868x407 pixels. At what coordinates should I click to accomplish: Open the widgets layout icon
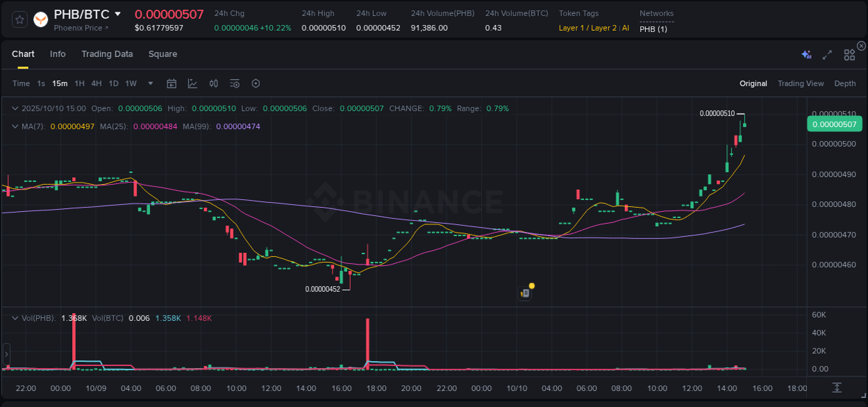(x=849, y=53)
